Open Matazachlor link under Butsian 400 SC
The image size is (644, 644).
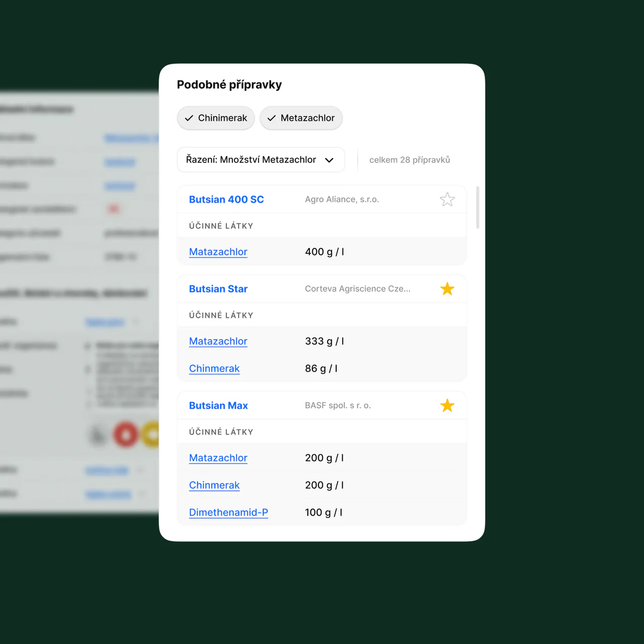pyautogui.click(x=218, y=252)
